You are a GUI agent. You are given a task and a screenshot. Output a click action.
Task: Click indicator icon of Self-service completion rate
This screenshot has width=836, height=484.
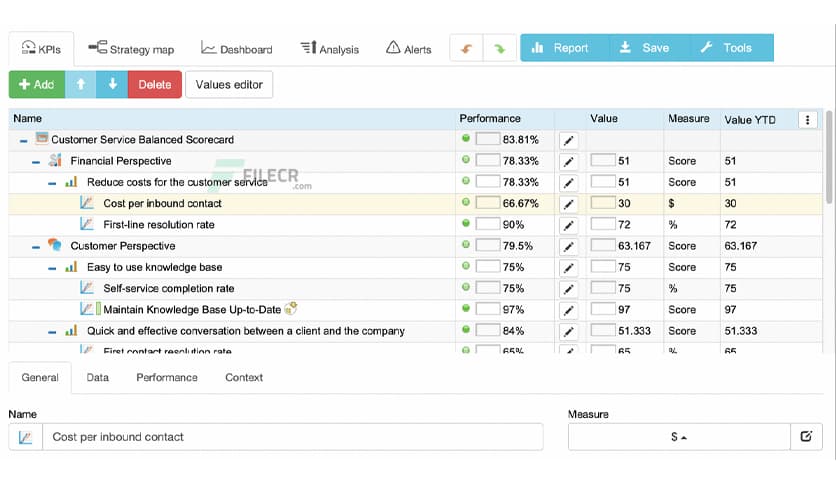click(86, 287)
